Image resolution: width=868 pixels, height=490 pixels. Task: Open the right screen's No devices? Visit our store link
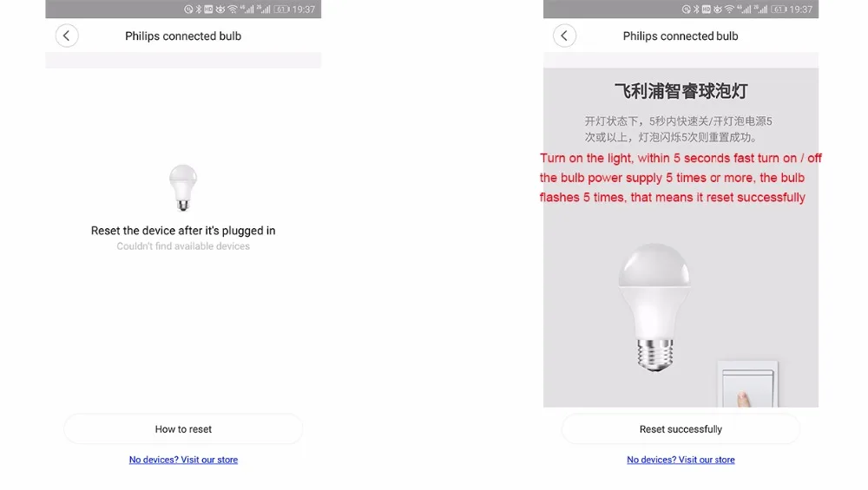coord(681,460)
